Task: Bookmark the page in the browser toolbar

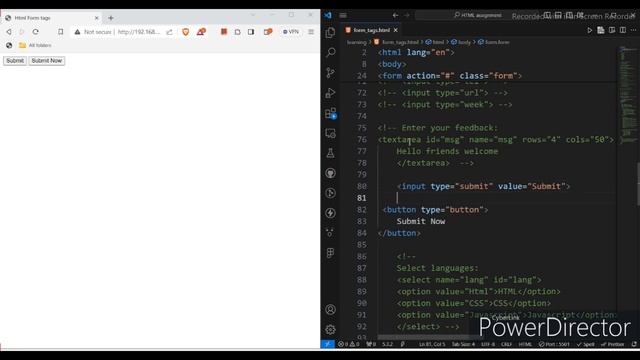Action: tap(60, 32)
